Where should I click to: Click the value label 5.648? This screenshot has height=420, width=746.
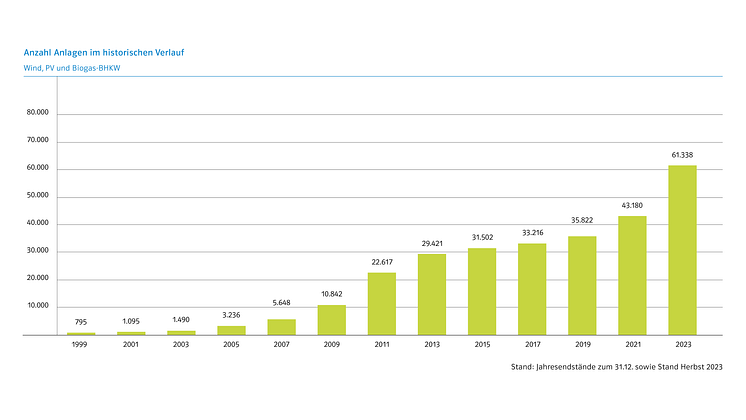[282, 303]
